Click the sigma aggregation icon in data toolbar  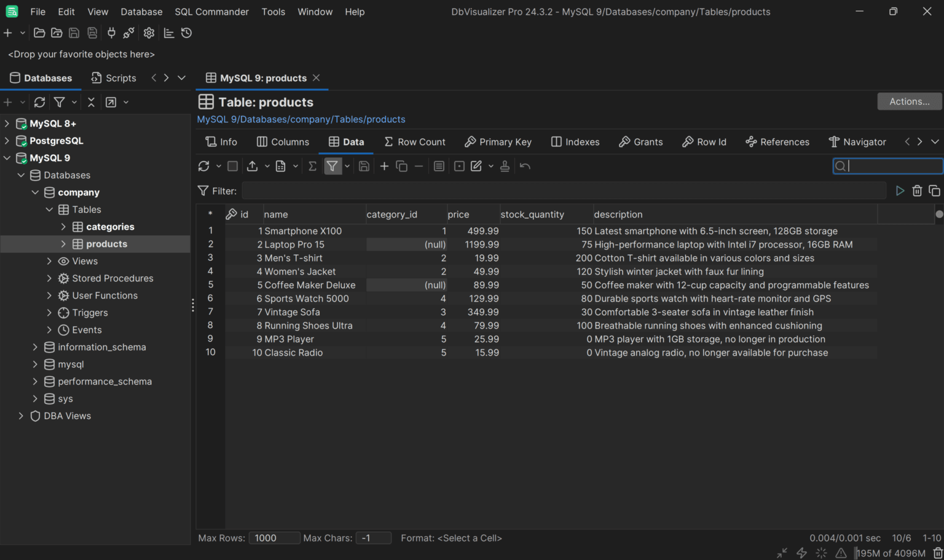(312, 166)
